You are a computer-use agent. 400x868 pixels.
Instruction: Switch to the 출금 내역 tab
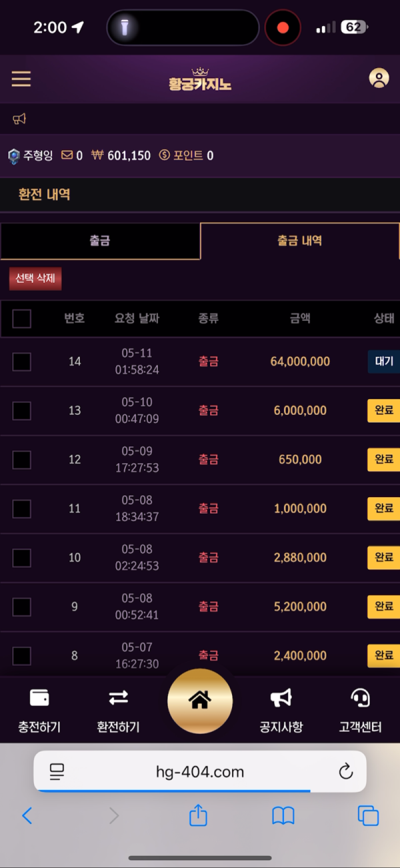click(299, 241)
